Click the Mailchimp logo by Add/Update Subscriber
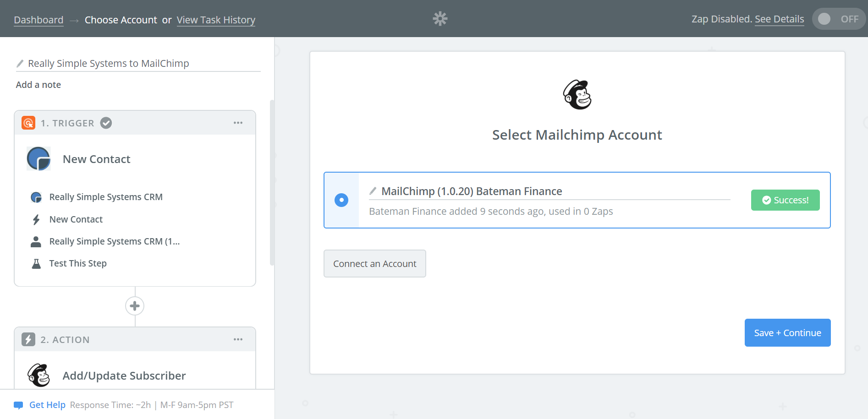Image resolution: width=868 pixels, height=419 pixels. tap(39, 375)
